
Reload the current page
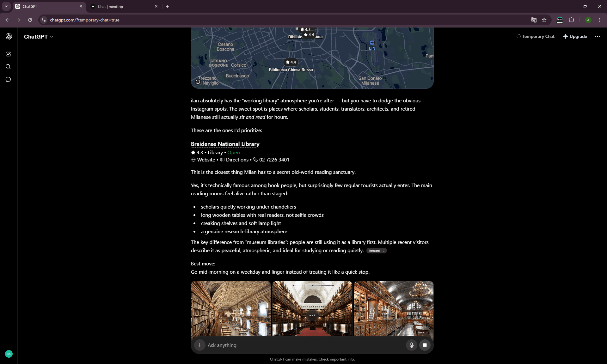click(30, 20)
